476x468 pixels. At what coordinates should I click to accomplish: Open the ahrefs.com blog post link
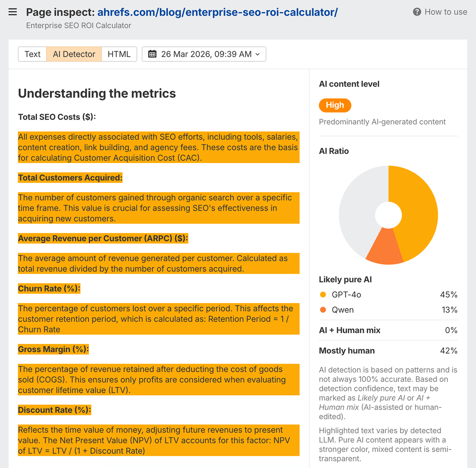217,12
